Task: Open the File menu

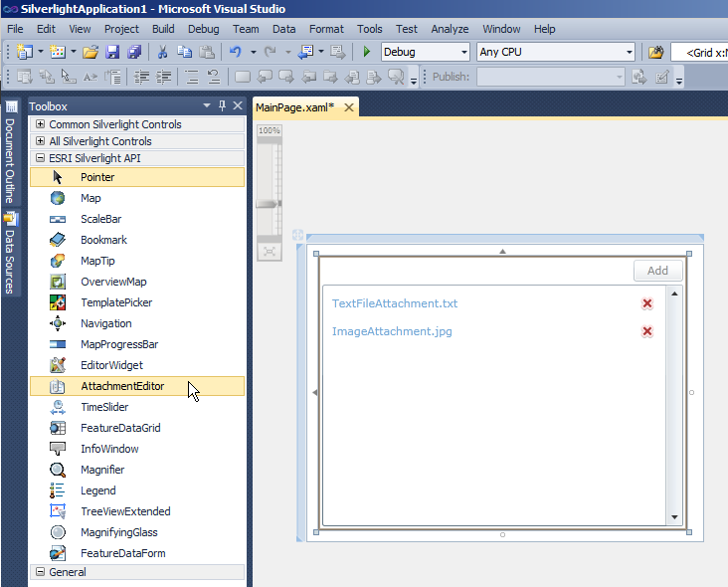Action: click(15, 29)
